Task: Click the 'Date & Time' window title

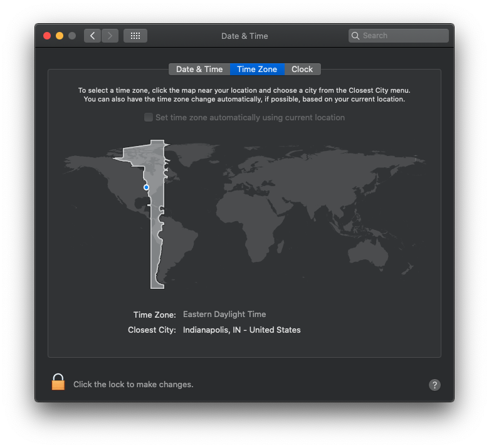Action: tap(244, 36)
